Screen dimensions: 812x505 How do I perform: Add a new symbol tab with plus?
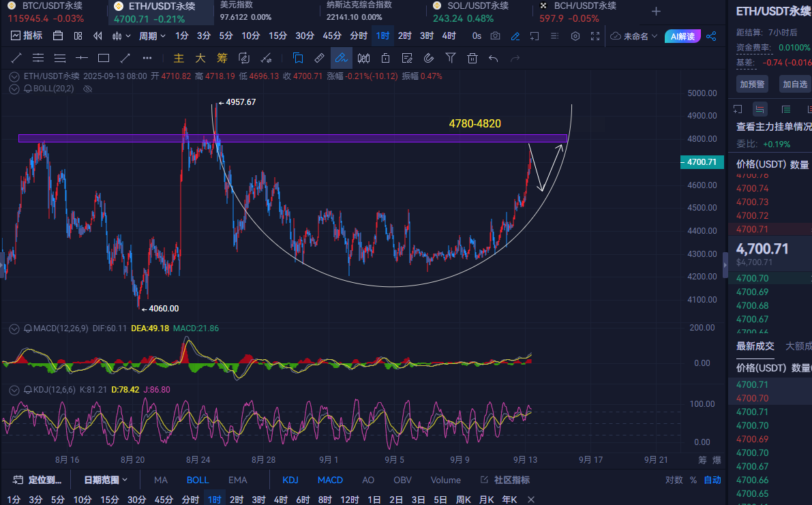tap(656, 12)
